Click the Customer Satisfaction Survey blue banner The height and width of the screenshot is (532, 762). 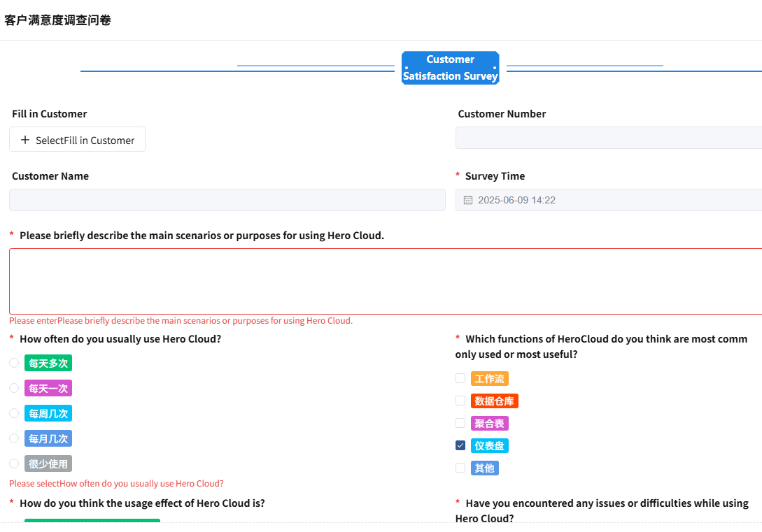[450, 68]
